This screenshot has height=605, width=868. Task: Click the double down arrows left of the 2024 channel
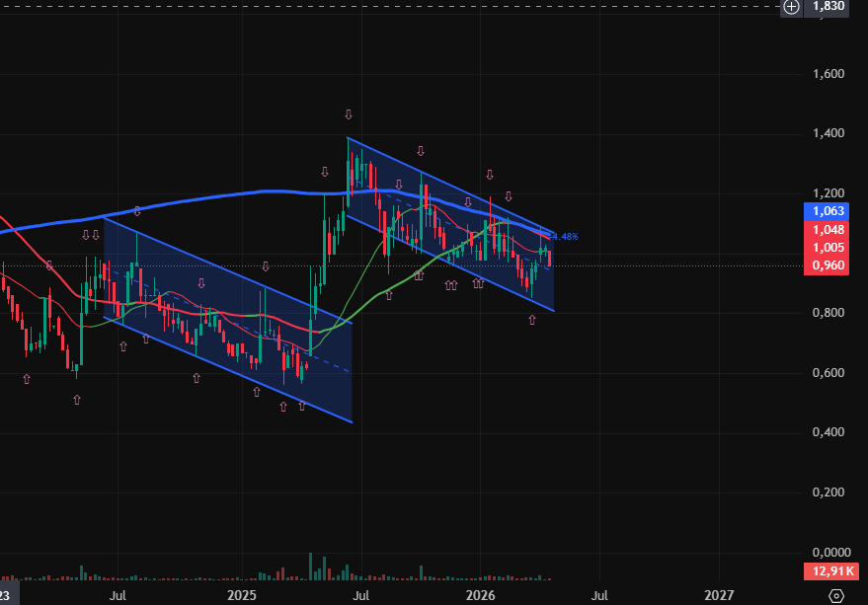[x=91, y=235]
